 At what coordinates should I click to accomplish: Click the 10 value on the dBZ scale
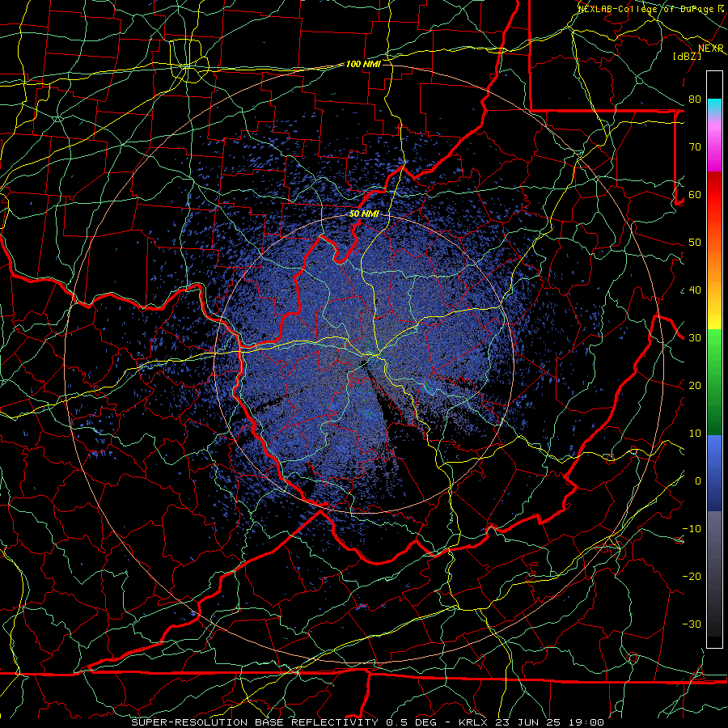point(695,434)
